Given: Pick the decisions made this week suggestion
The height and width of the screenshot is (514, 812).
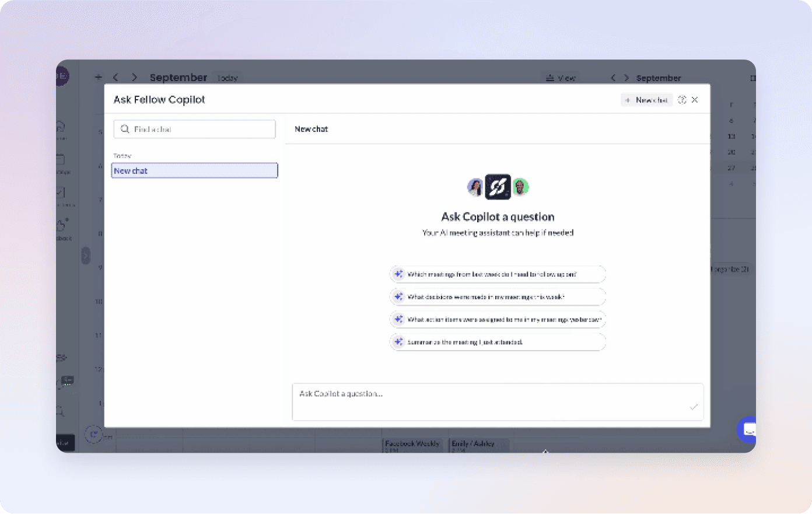Looking at the screenshot, I should coord(498,296).
